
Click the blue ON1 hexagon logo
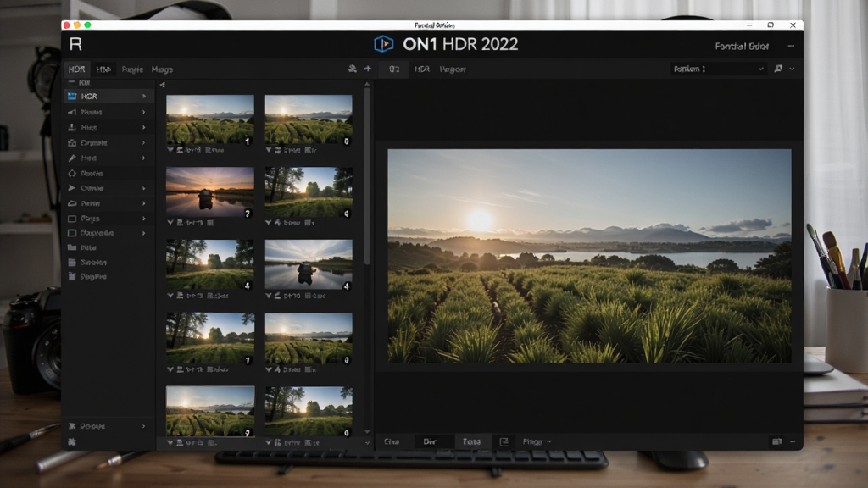(x=383, y=44)
